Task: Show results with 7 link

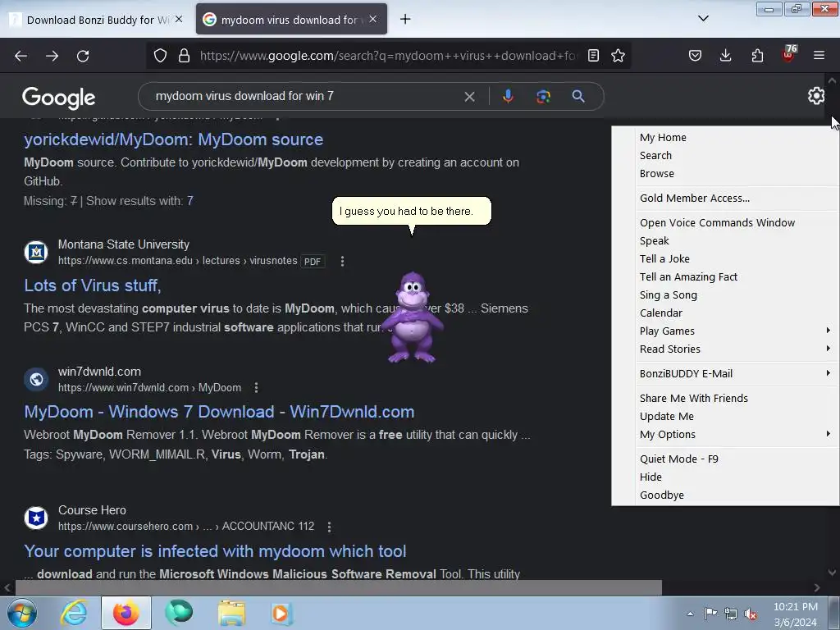Action: (189, 201)
